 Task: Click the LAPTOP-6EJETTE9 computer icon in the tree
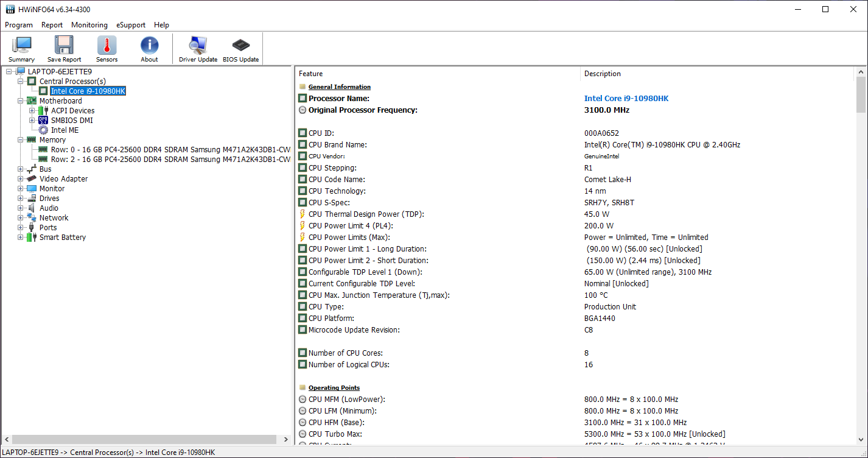pos(21,72)
